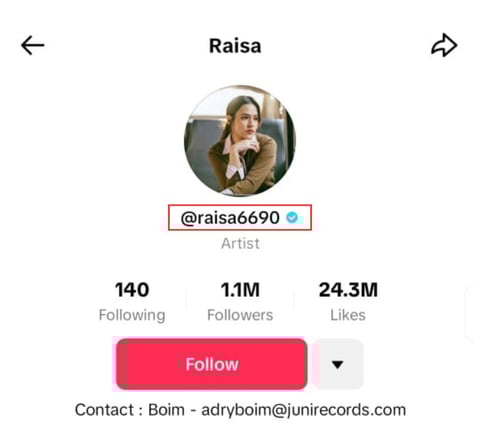Follow the Raisa account

point(212,364)
